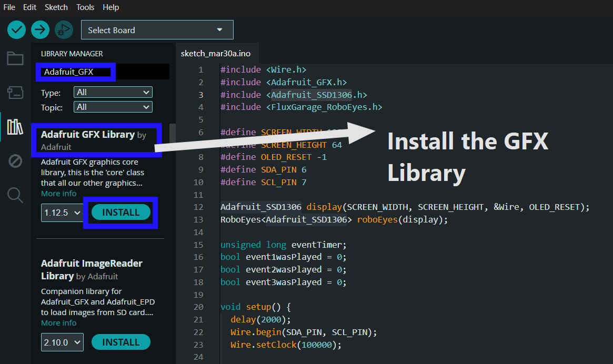Click line 2 #include <Adafruit_GFX.h>
This screenshot has width=613, height=364.
pos(284,82)
